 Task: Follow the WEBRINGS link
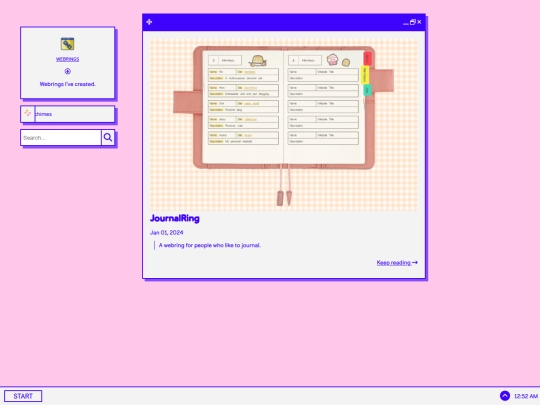tap(68, 59)
